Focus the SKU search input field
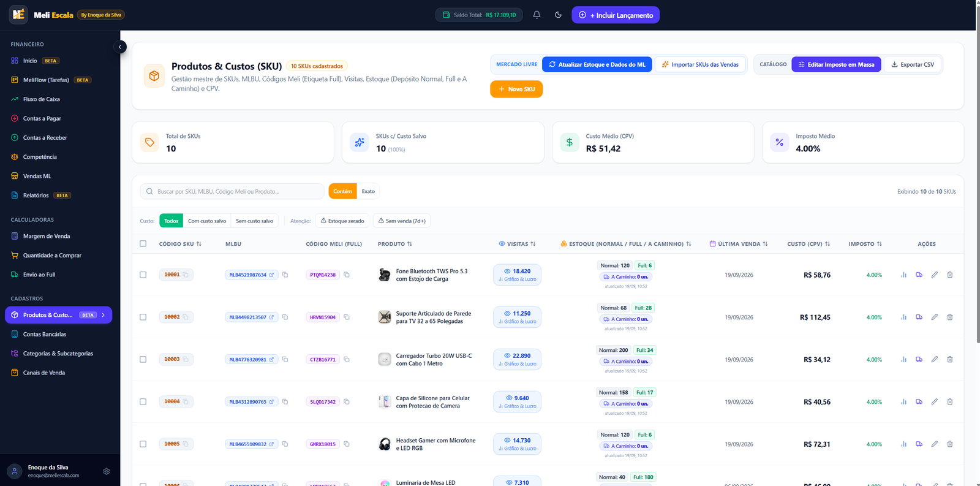Screen dimensions: 980x486 [x=232, y=191]
